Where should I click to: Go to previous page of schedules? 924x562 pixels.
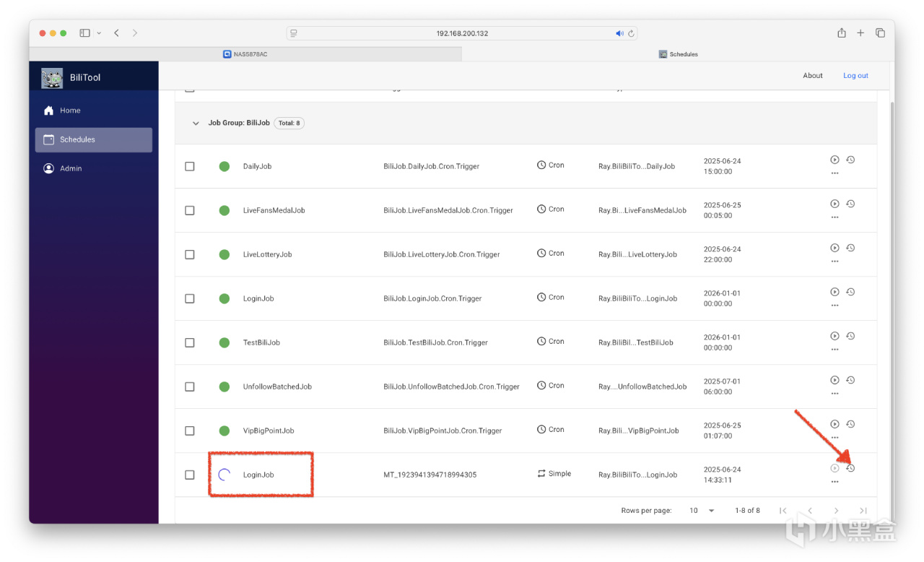coord(810,511)
